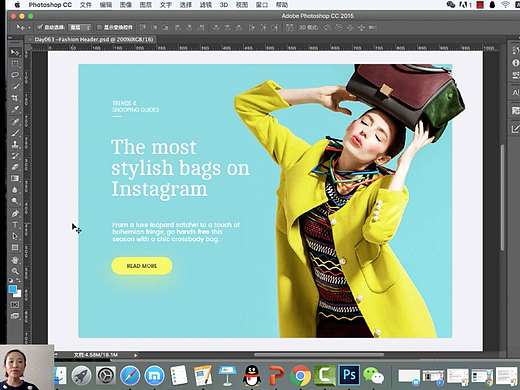Toggle the 自动选择 auto-select checkbox
The image size is (520, 390).
(40, 27)
